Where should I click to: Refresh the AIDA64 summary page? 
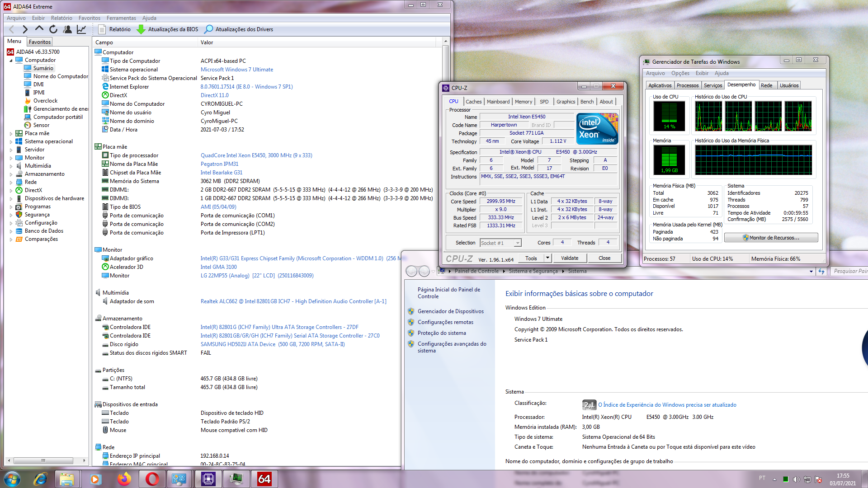pyautogui.click(x=53, y=29)
